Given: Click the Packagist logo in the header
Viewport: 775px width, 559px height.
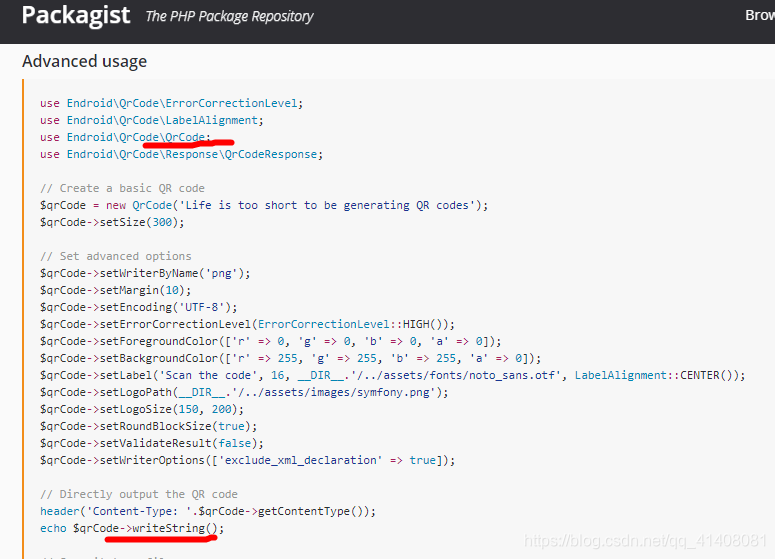Looking at the screenshot, I should (x=76, y=15).
